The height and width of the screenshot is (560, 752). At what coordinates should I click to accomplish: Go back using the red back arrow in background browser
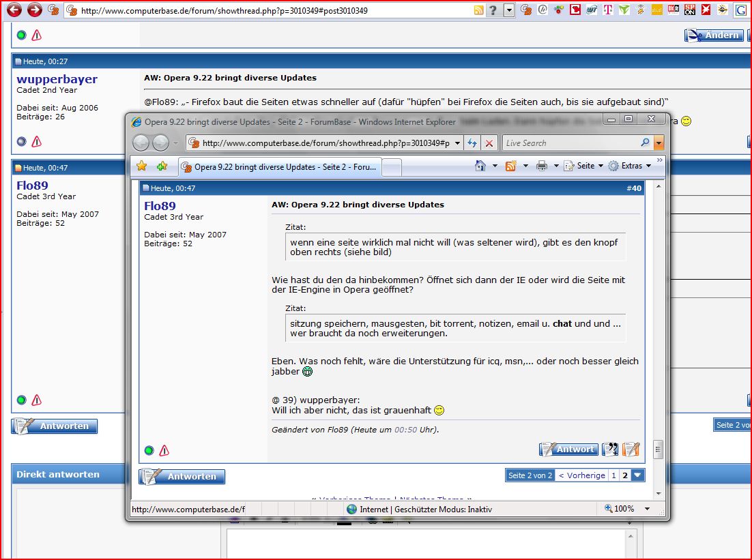tap(14, 10)
